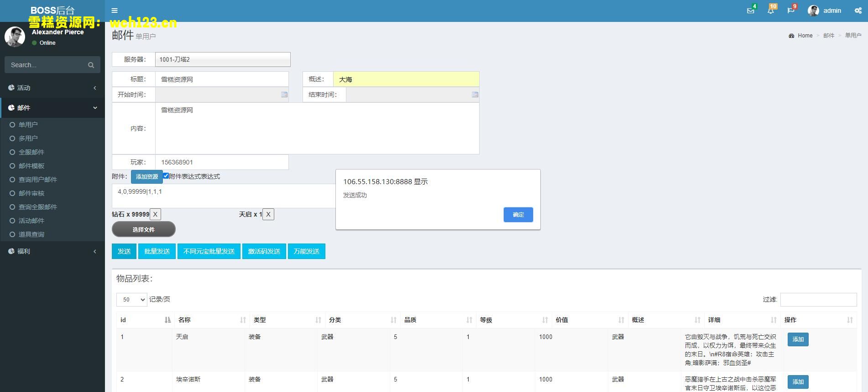Remove 天启 x 1 attachment
The image size is (868, 392).
tap(268, 214)
